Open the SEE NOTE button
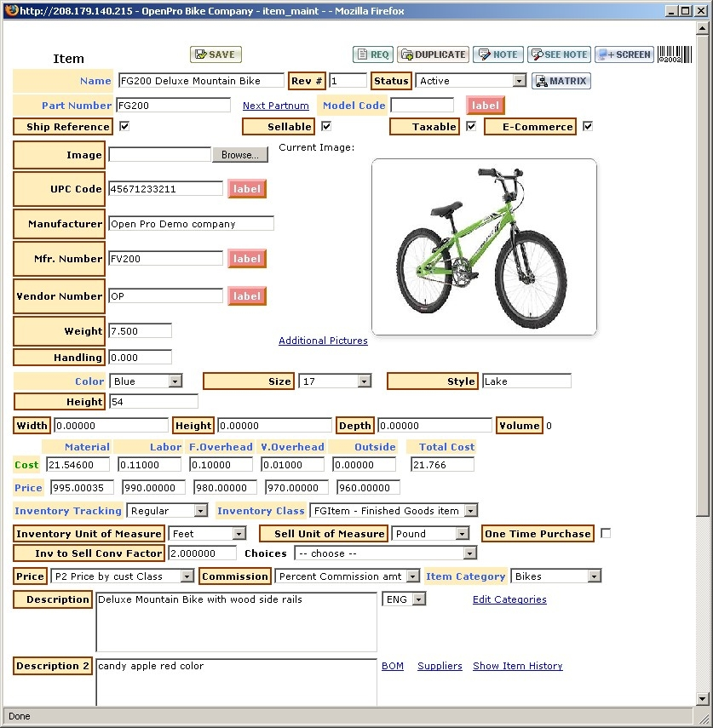This screenshot has width=713, height=728. click(558, 54)
